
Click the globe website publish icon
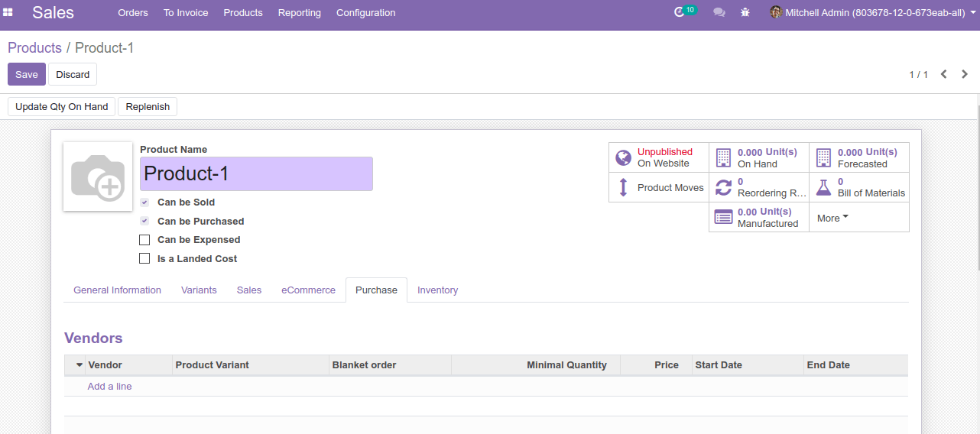tap(624, 157)
